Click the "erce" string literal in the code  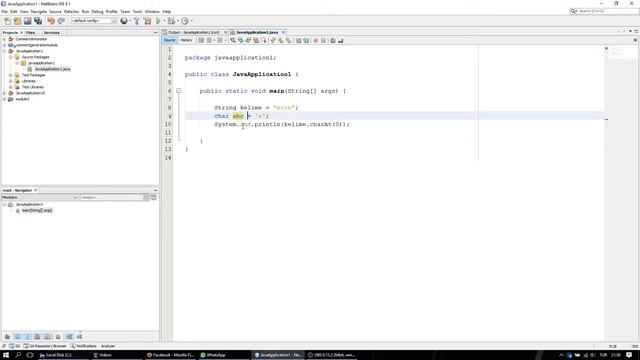click(284, 107)
